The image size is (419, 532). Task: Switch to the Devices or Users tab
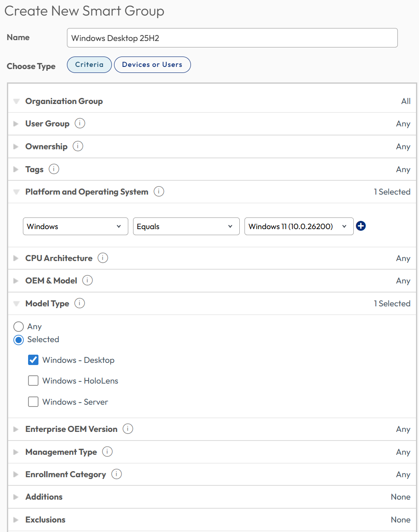pyautogui.click(x=152, y=65)
